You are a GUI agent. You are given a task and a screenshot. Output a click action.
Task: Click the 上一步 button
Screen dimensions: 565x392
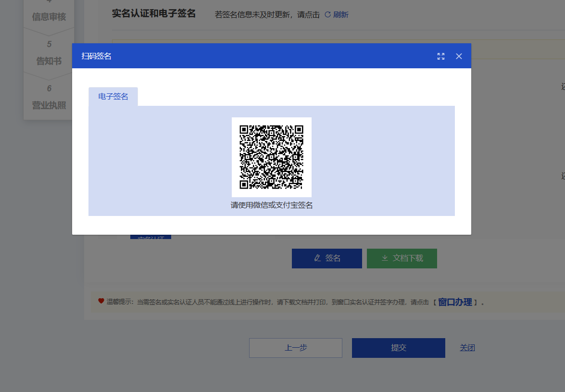coord(295,348)
